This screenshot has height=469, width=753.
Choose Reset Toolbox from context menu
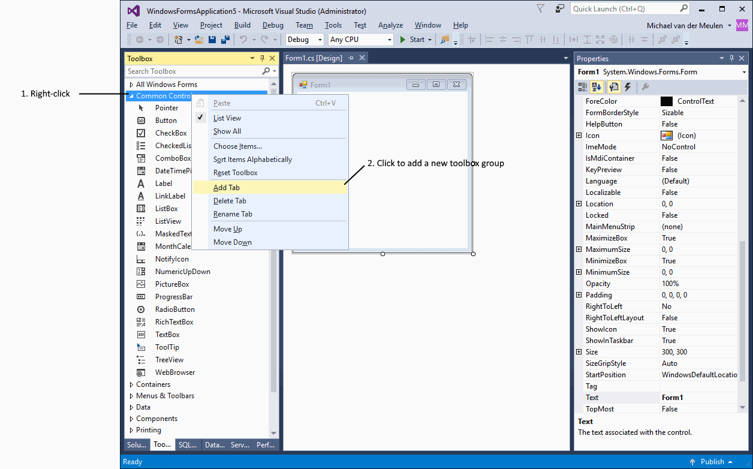270,173
